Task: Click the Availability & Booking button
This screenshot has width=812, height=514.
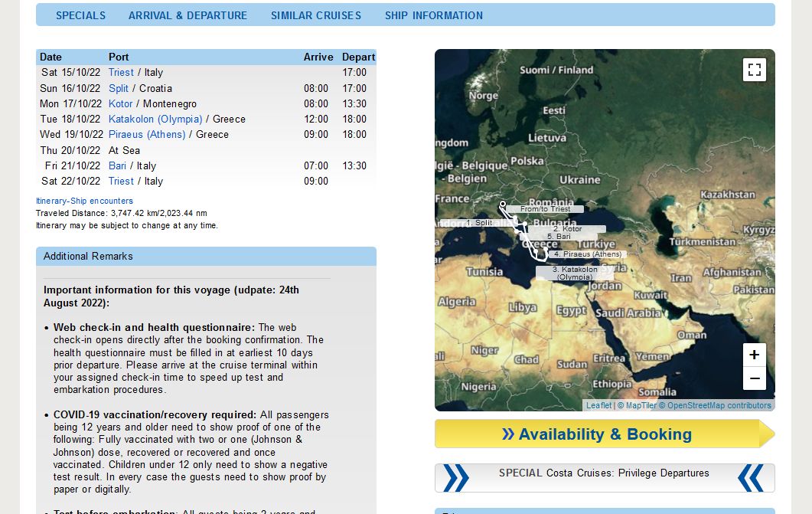Action: tap(605, 434)
